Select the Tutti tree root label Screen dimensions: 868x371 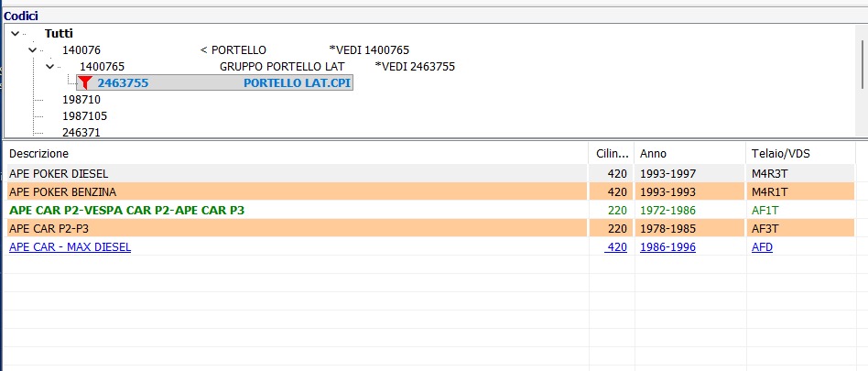click(x=59, y=34)
